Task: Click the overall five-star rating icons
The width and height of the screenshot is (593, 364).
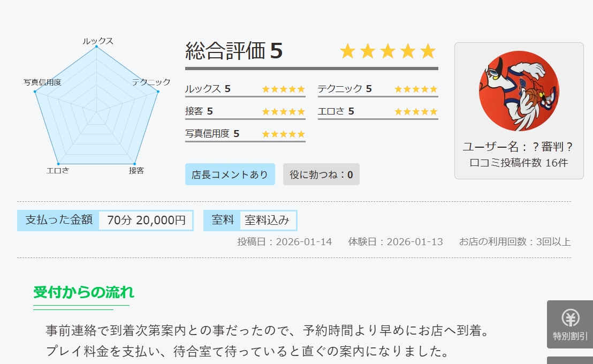Action: pyautogui.click(x=388, y=51)
